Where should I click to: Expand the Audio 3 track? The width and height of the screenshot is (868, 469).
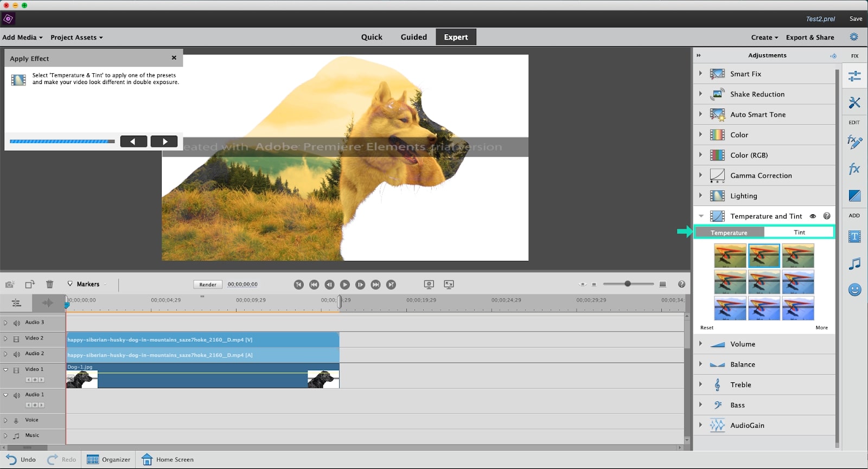(x=5, y=323)
